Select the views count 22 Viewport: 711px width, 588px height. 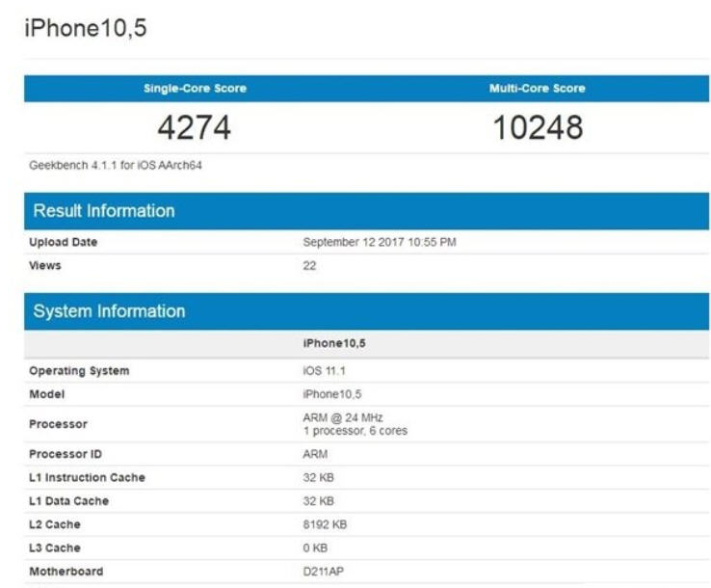(309, 265)
